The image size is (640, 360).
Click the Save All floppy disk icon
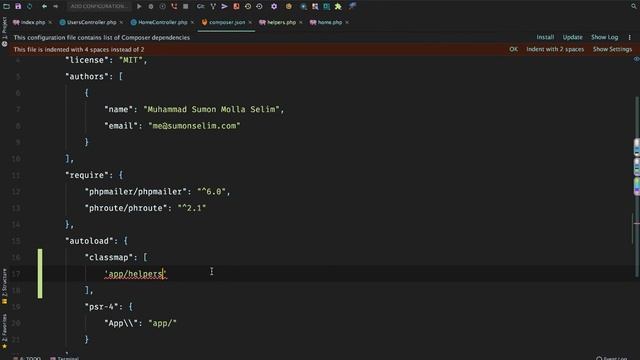(18, 6)
